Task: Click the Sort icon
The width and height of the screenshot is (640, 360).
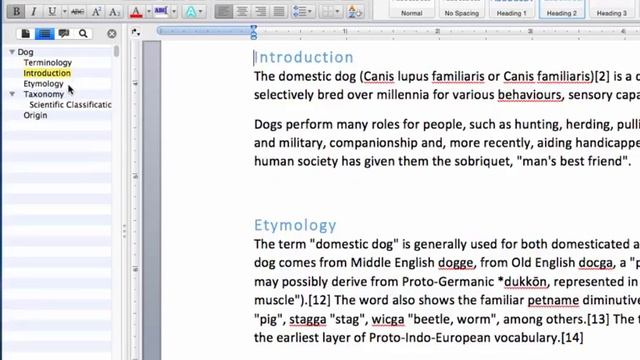Action: click(354, 11)
